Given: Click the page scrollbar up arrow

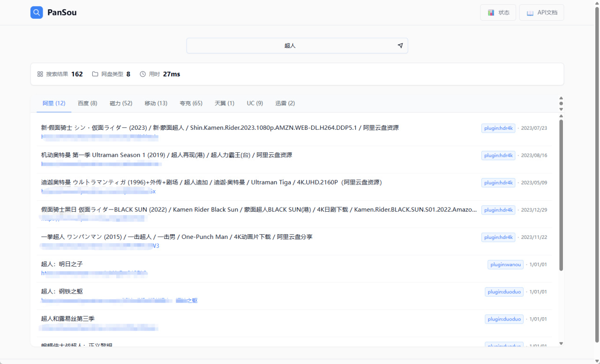Looking at the screenshot, I should pyautogui.click(x=597, y=3).
